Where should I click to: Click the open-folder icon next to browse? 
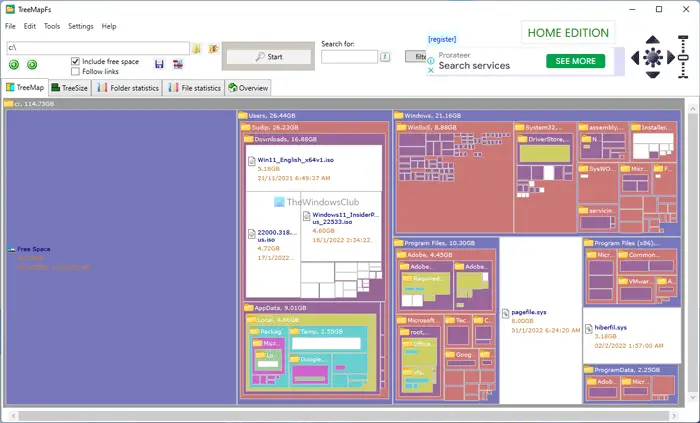(213, 49)
